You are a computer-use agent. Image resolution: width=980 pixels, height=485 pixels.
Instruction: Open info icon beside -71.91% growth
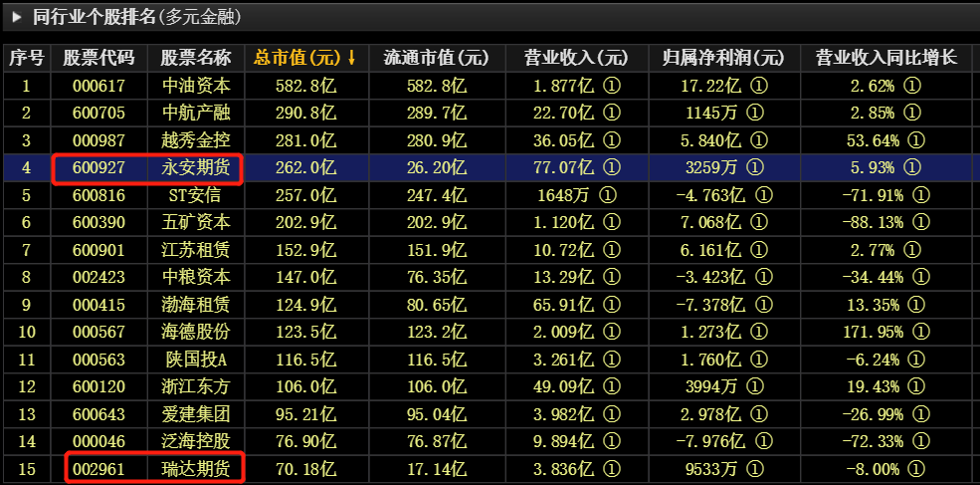920,195
